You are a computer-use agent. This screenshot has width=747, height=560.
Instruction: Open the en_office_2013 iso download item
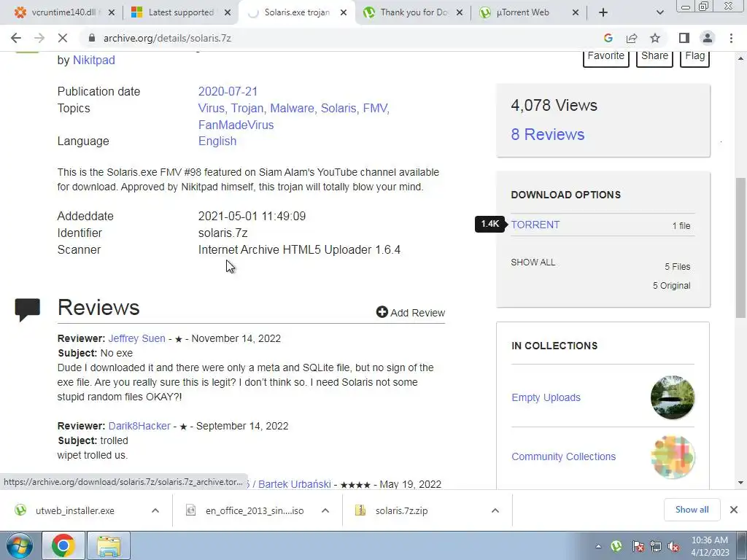(x=255, y=510)
